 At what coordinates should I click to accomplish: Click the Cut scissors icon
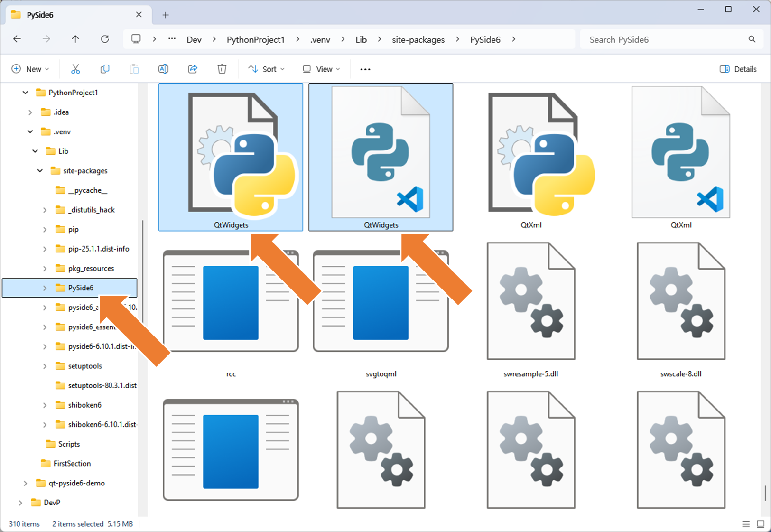pyautogui.click(x=75, y=69)
